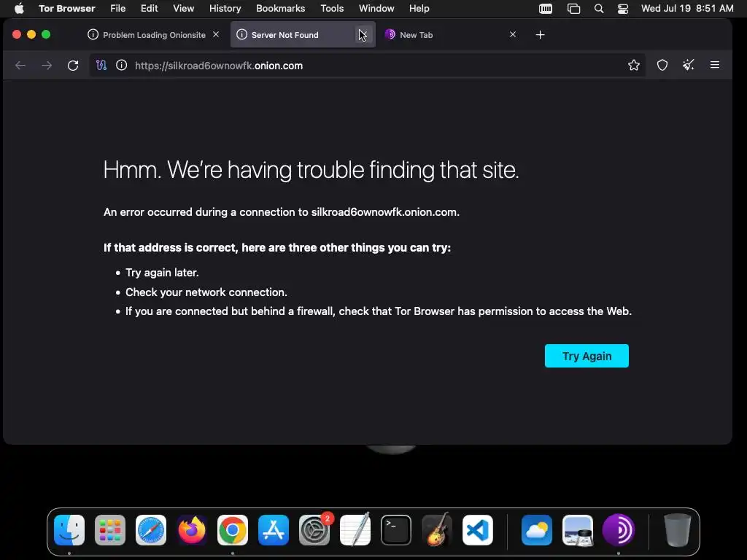747x560 pixels.
Task: Open the Apple menu
Action: [x=19, y=8]
